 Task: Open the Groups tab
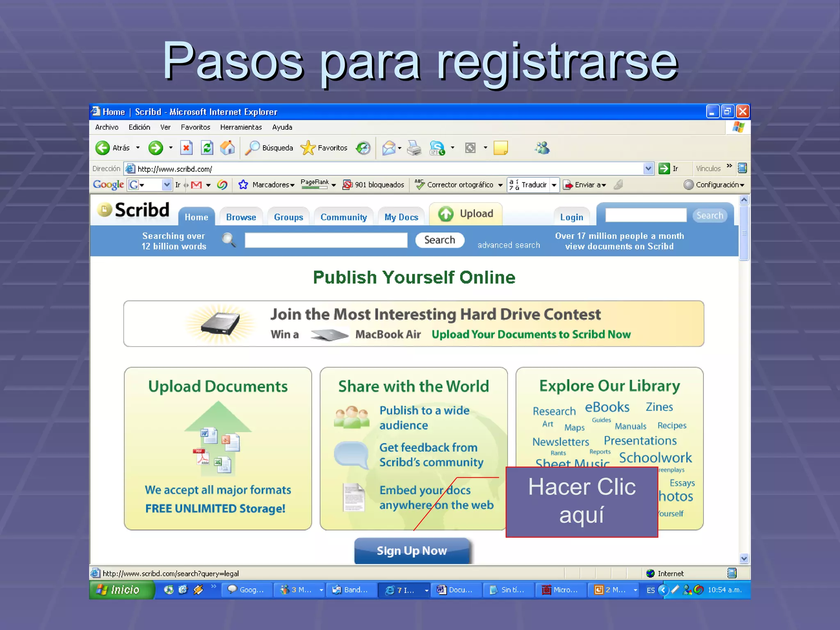point(289,217)
